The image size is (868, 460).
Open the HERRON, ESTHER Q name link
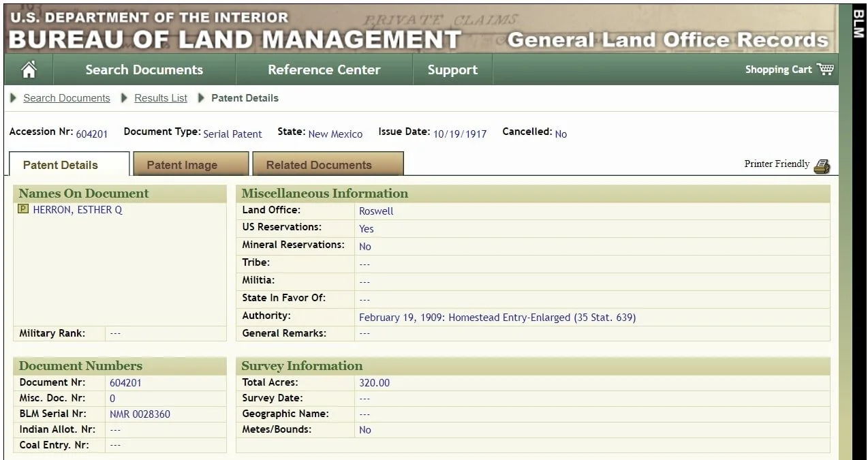tap(78, 210)
